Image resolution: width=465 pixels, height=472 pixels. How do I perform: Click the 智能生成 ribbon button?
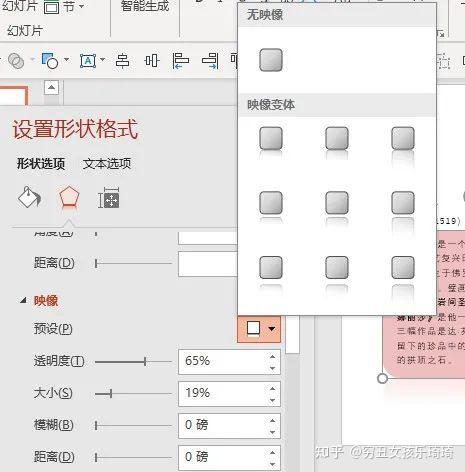click(145, 6)
